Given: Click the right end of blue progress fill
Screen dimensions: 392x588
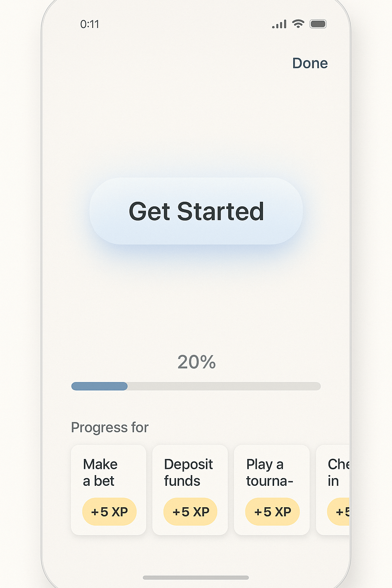Looking at the screenshot, I should [x=125, y=386].
